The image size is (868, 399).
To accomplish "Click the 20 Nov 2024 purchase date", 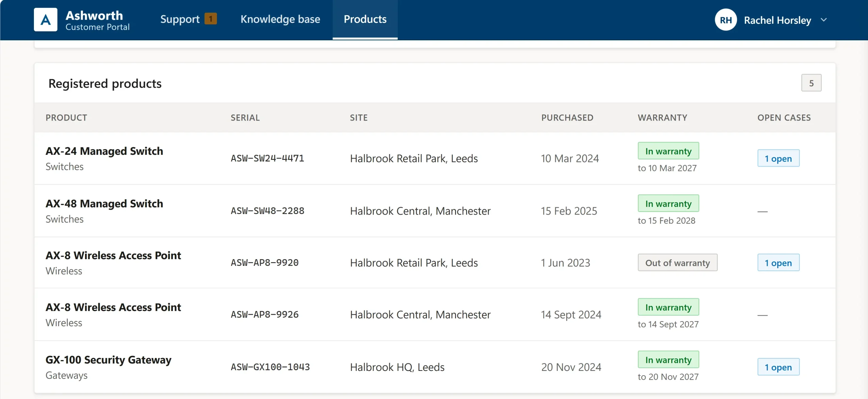I will pos(571,367).
